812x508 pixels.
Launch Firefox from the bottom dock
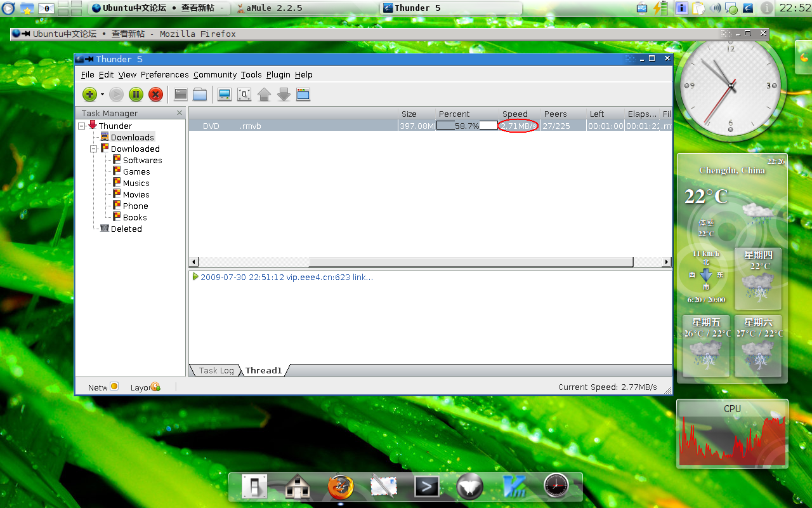341,487
